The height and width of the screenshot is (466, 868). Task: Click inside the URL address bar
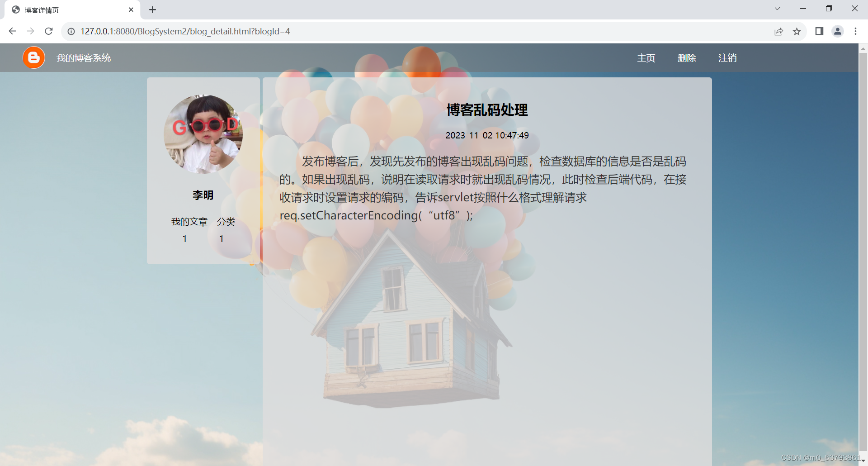pyautogui.click(x=271, y=31)
